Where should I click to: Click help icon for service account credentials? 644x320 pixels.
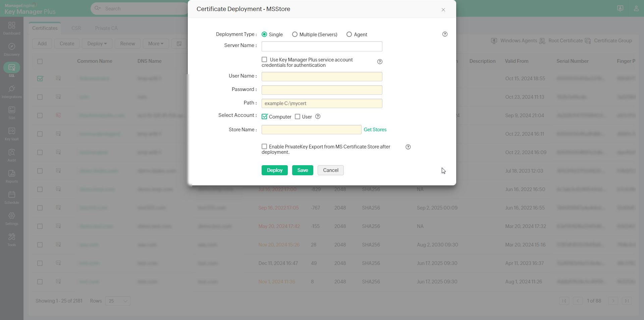380,62
